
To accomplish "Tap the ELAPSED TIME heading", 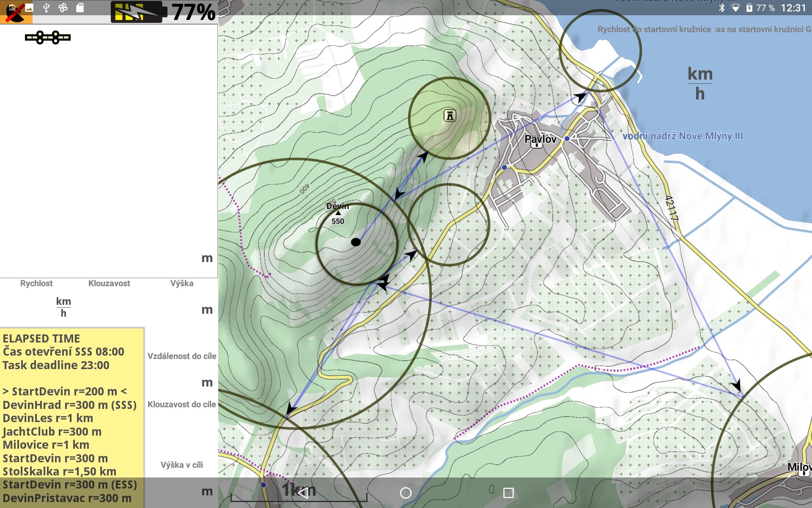I will (41, 338).
